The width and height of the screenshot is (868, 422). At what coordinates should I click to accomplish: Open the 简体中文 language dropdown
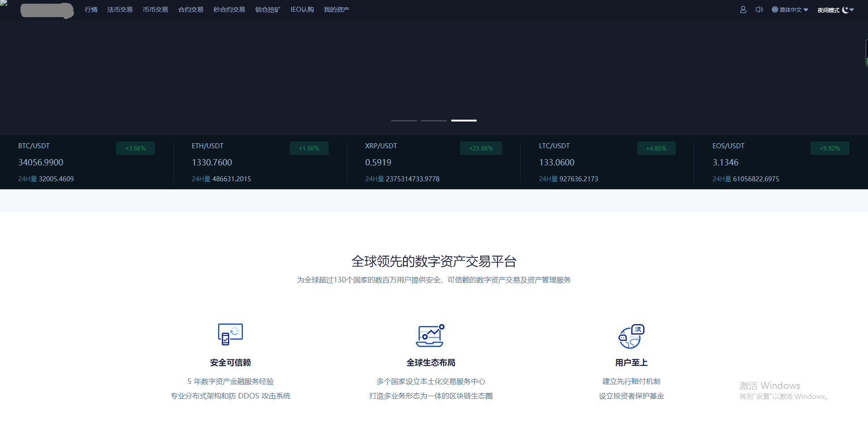(x=790, y=10)
